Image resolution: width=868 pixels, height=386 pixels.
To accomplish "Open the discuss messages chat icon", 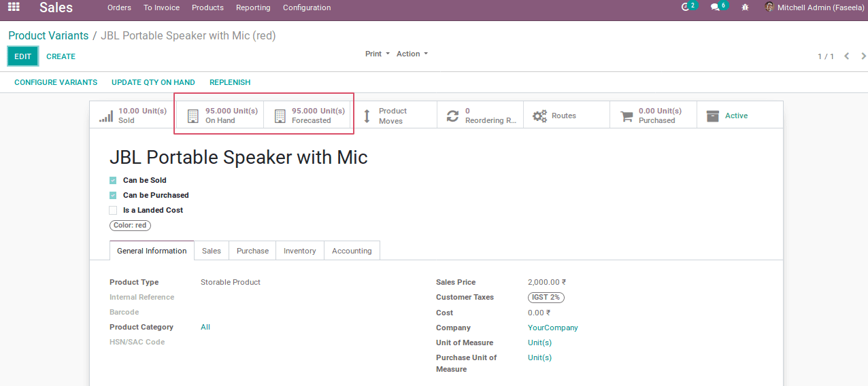I will click(x=715, y=7).
